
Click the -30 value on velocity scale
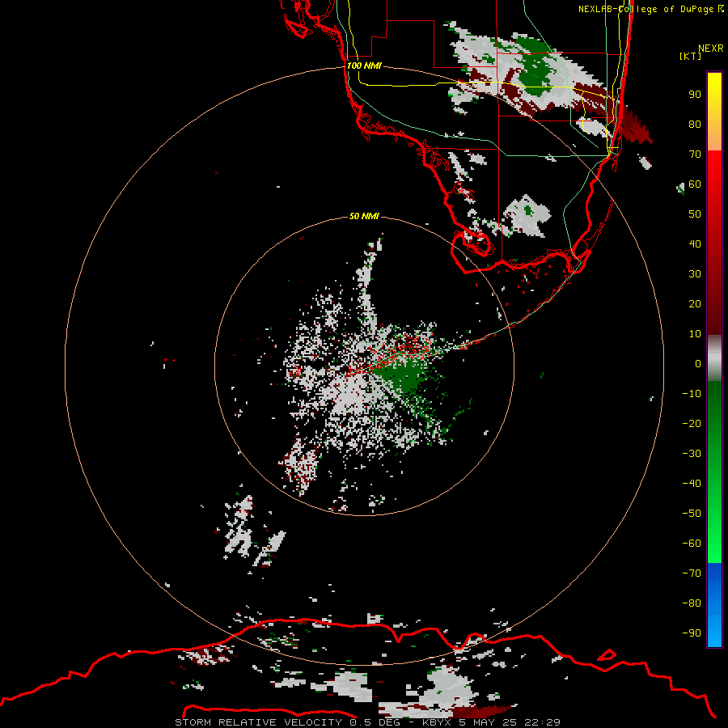(x=692, y=454)
